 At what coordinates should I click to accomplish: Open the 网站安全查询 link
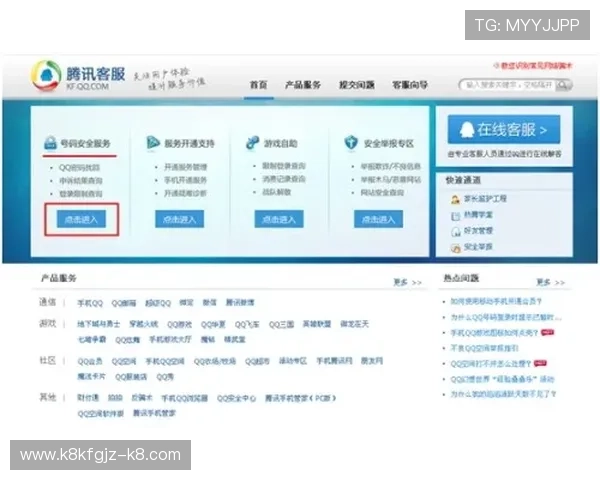click(382, 193)
